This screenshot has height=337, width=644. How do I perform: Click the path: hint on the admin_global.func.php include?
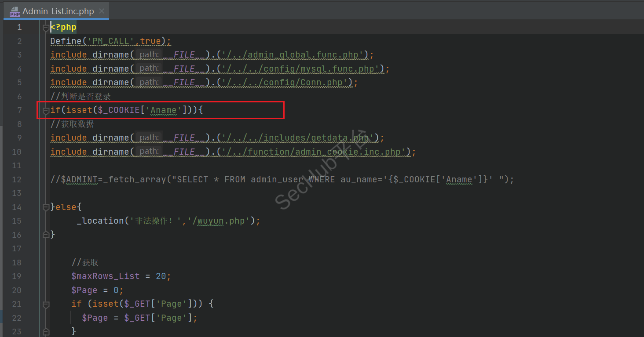(149, 54)
